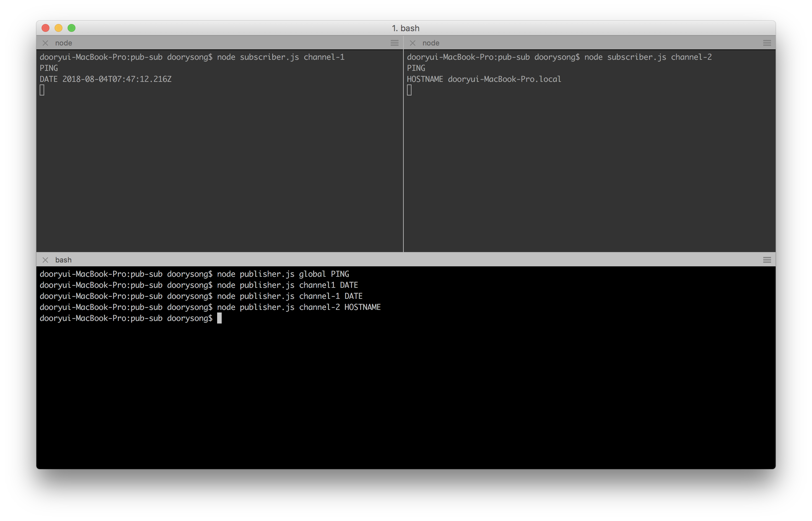Viewport: 812px width, 521px height.
Task: Click the DATE timestamp output line
Action: point(106,79)
